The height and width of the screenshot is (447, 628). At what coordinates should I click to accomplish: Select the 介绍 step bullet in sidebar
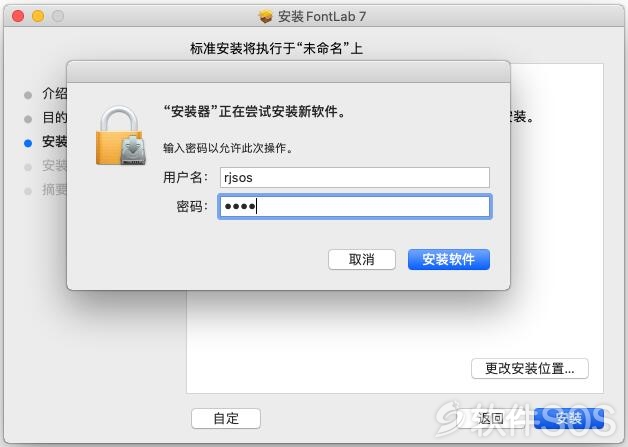point(28,95)
